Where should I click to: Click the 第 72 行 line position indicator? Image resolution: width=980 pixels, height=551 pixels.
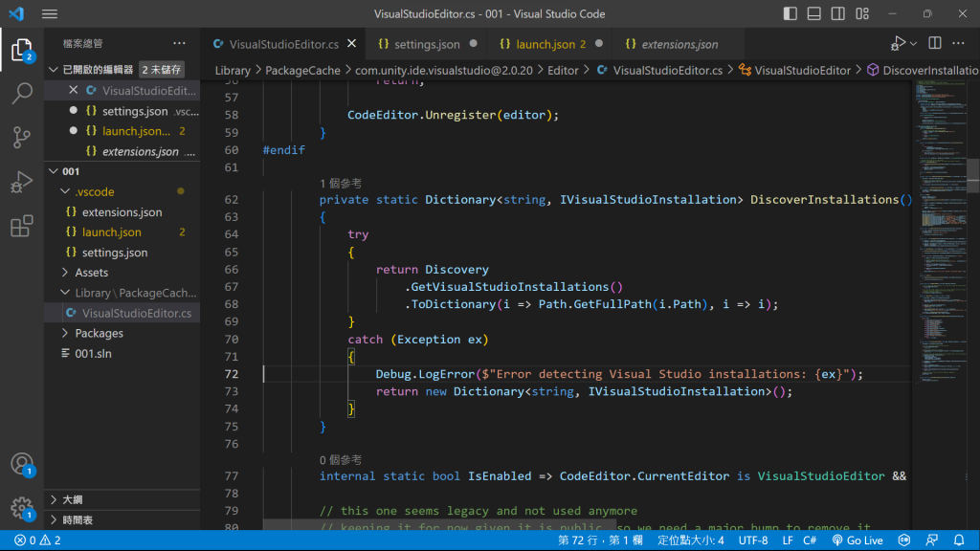(x=600, y=540)
